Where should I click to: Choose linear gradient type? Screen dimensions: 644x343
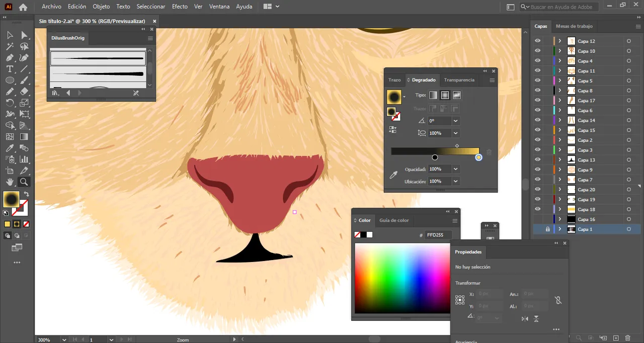click(x=433, y=95)
